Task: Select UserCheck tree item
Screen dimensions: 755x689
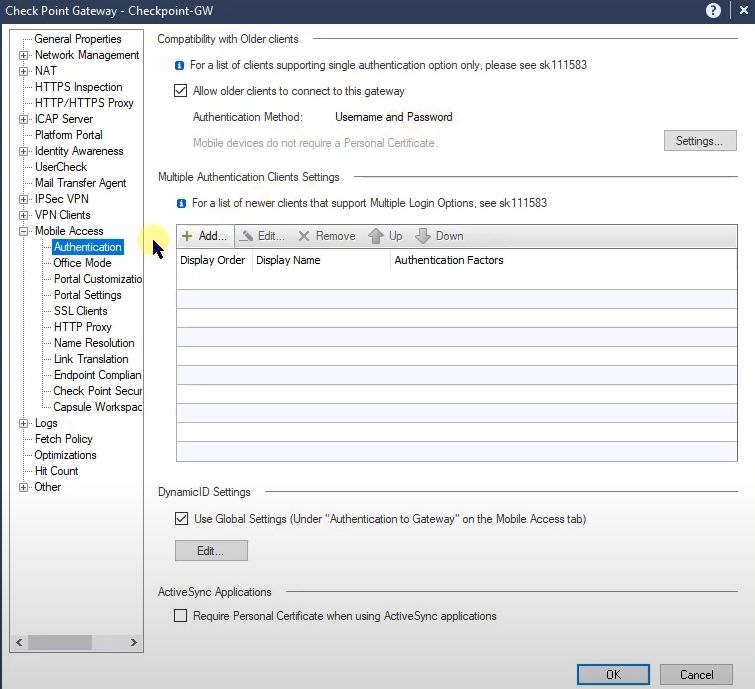Action: point(61,167)
